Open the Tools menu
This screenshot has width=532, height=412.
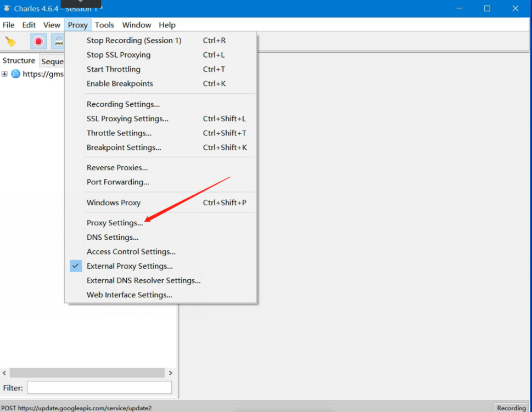pyautogui.click(x=104, y=25)
